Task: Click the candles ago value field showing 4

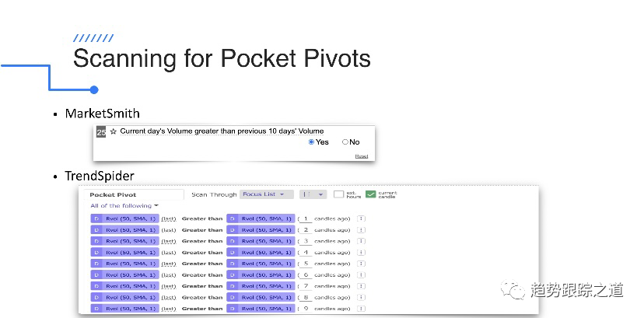Action: (306, 253)
